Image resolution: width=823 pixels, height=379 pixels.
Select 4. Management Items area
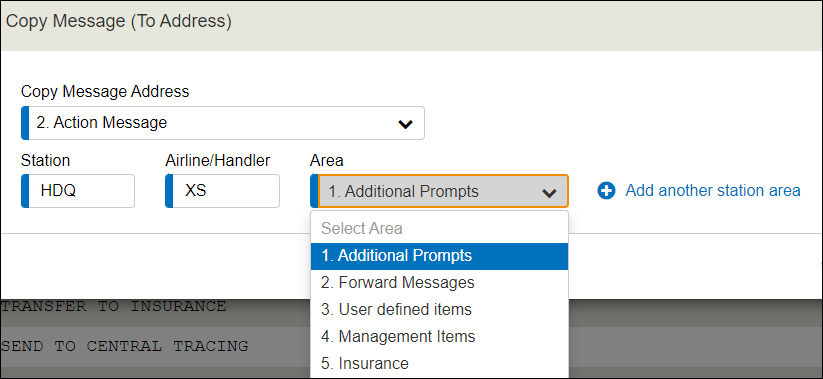(x=439, y=336)
